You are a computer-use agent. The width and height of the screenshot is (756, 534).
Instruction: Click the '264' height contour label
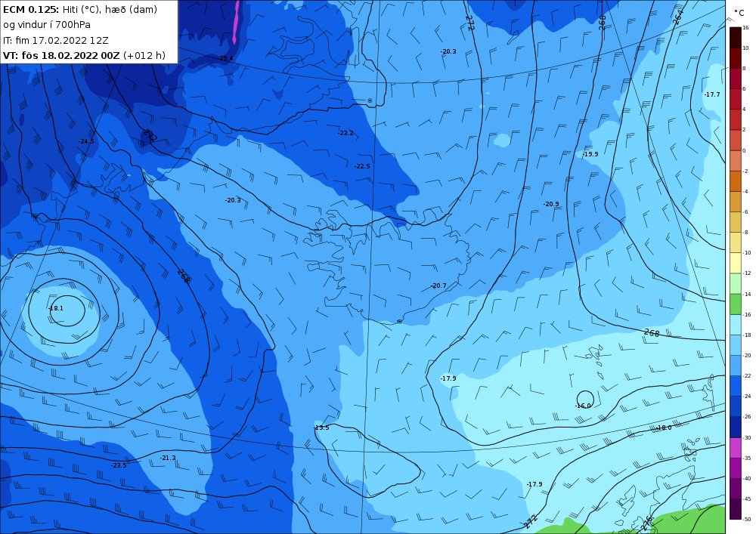[x=677, y=18]
